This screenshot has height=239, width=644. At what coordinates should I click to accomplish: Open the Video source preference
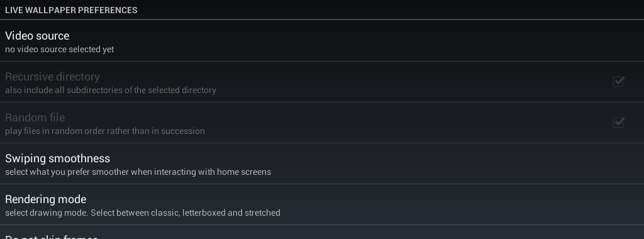coord(322,41)
